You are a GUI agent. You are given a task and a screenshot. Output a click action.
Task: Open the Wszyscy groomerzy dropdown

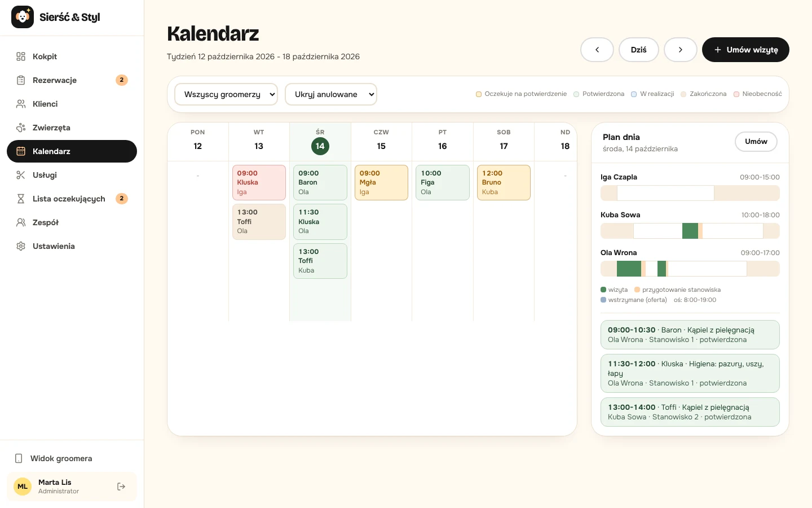click(226, 94)
